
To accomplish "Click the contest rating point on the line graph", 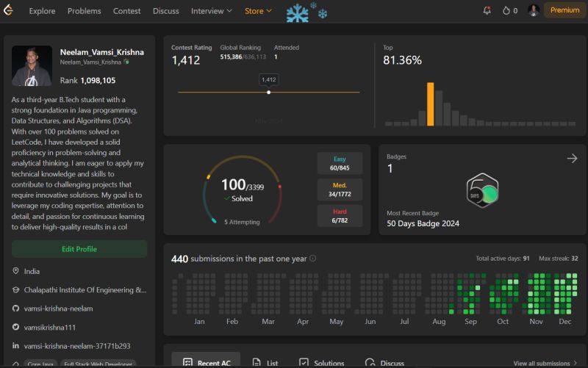I will pos(268,93).
